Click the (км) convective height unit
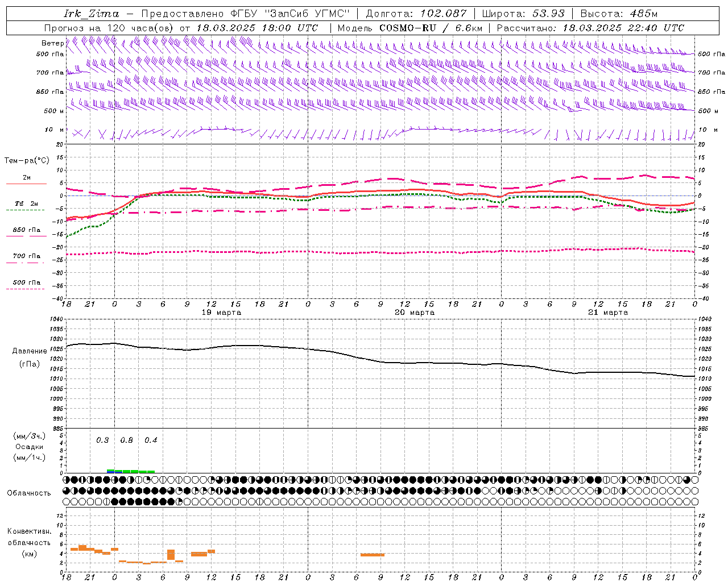Viewport: 728px width, 582px height. [x=29, y=554]
